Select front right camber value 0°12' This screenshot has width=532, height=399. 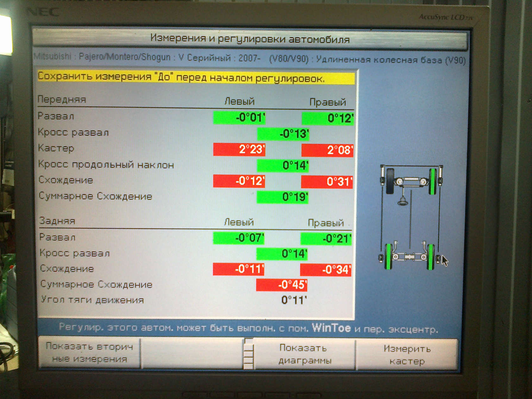(x=327, y=118)
